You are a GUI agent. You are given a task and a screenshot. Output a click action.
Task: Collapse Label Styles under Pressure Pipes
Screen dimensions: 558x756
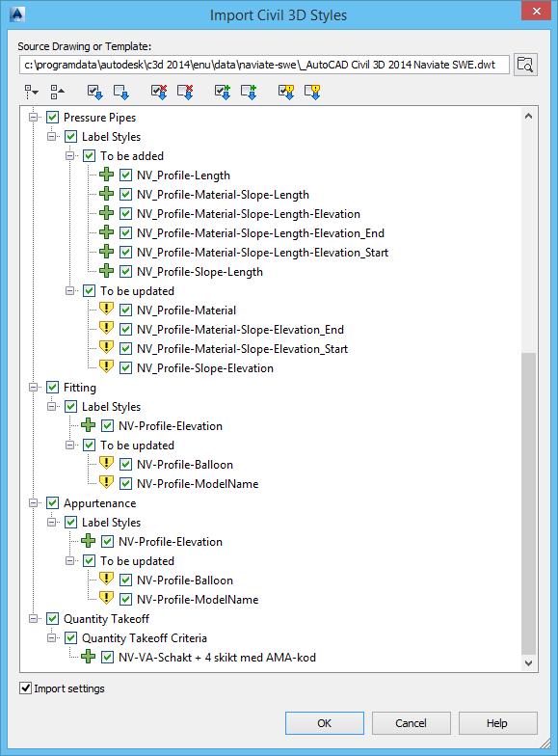(52, 137)
